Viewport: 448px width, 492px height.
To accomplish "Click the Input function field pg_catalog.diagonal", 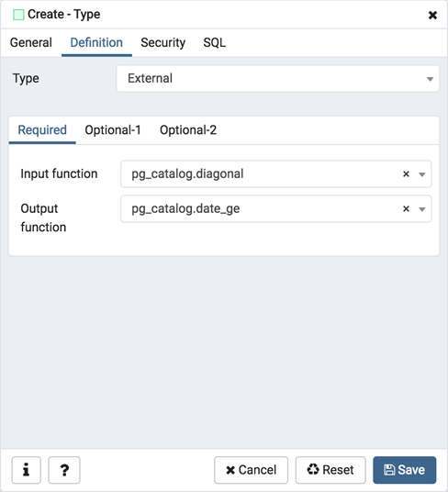I will pos(276,173).
